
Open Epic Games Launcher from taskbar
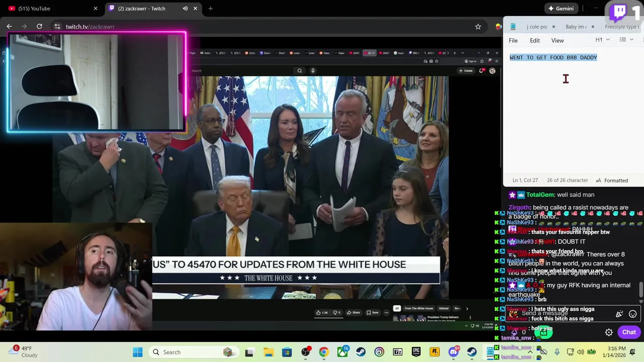coord(416,352)
